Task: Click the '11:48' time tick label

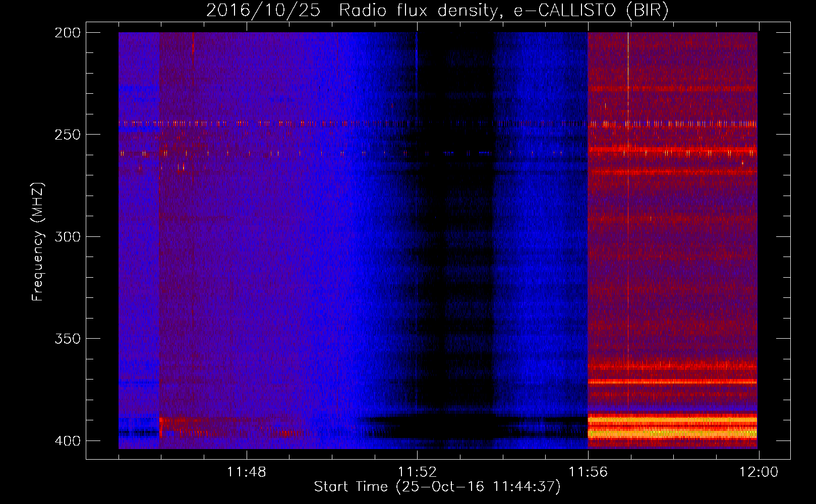Action: pyautogui.click(x=246, y=472)
